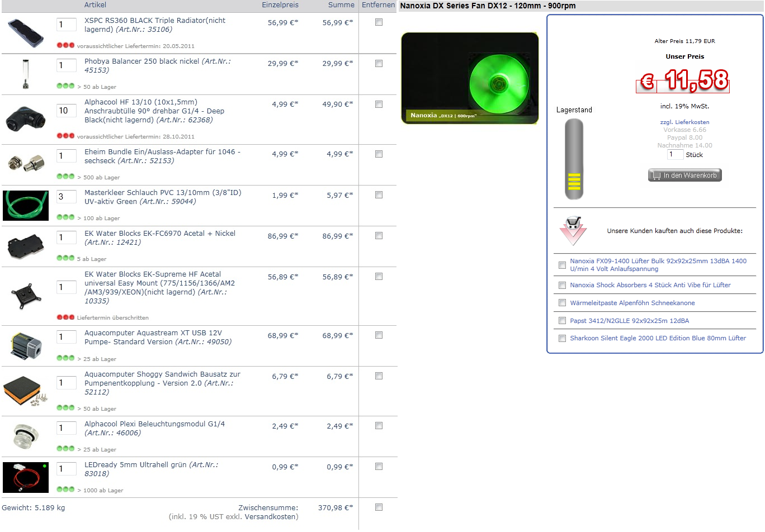Click the Aquastream XT pump image
This screenshot has width=765, height=532.
click(26, 346)
